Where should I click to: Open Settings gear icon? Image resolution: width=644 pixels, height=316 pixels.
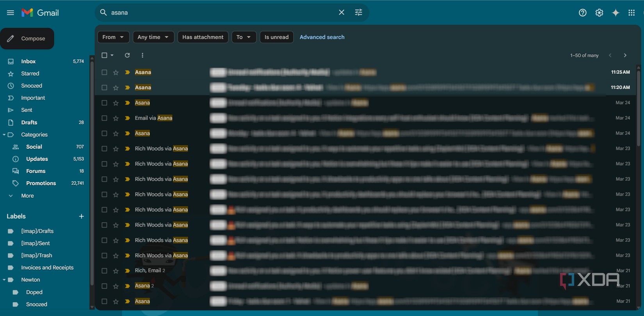pos(599,13)
